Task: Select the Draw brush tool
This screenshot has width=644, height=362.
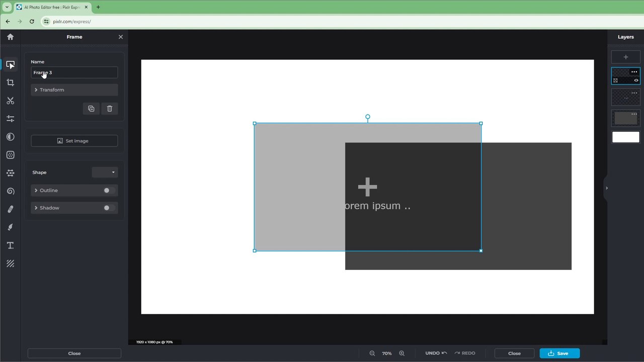Action: [x=10, y=227]
